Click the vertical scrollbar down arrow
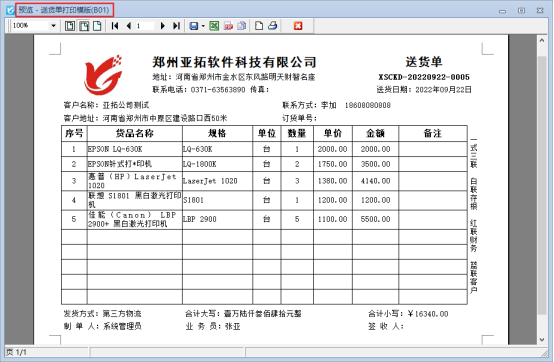Screen dimensions: 554x362 (542, 340)
